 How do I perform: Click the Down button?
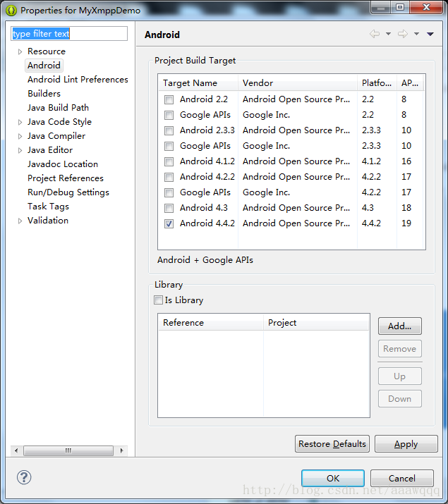(x=400, y=398)
